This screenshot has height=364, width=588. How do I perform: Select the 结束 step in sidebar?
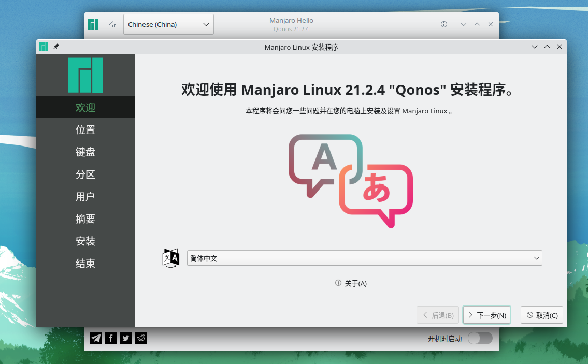pos(85,263)
